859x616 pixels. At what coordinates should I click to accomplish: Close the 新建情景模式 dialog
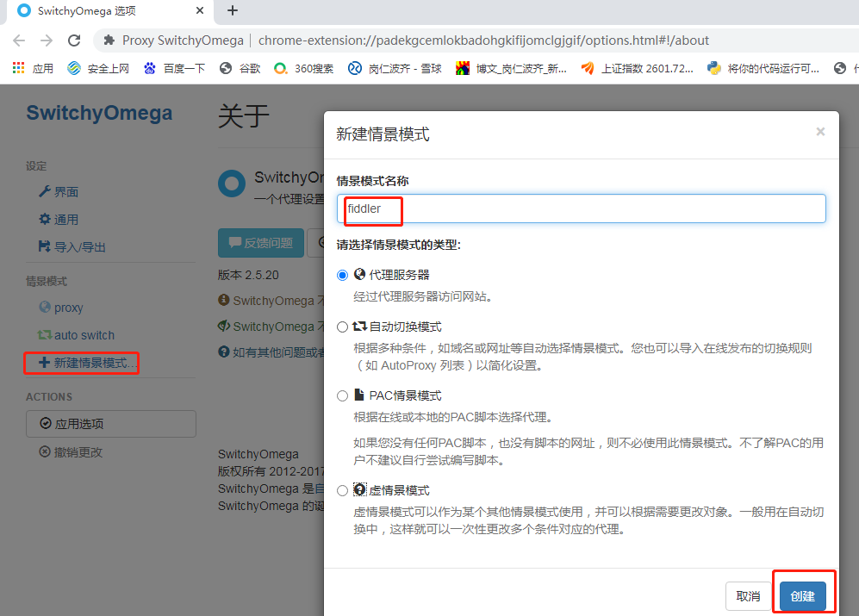pos(819,131)
